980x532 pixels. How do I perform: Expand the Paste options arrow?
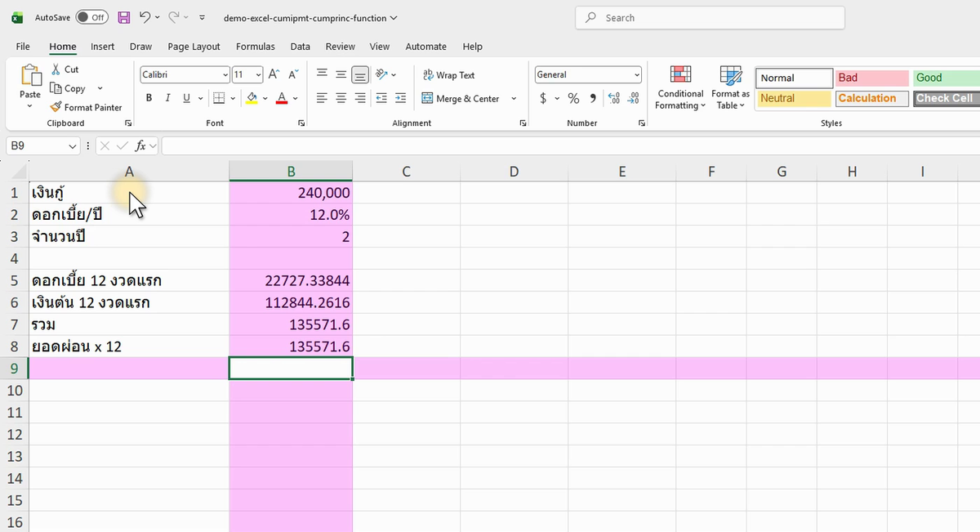(x=30, y=106)
